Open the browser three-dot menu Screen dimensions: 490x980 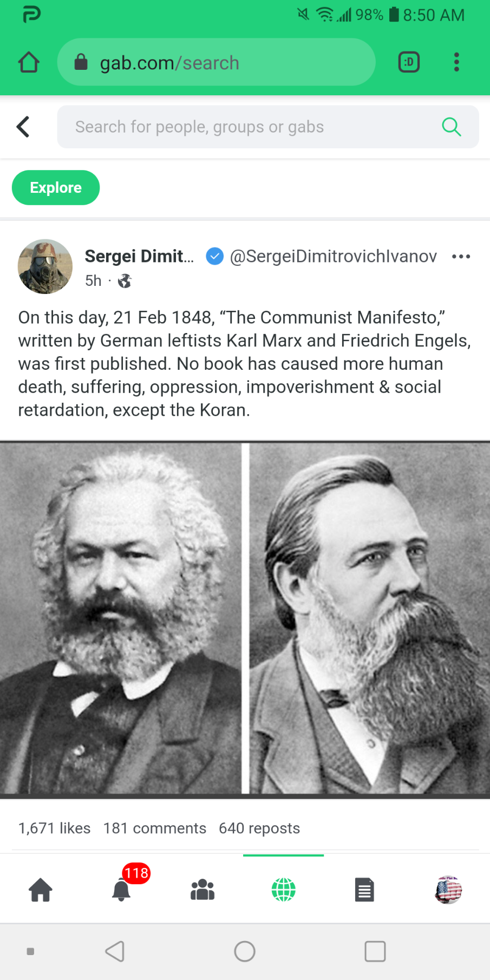point(456,62)
